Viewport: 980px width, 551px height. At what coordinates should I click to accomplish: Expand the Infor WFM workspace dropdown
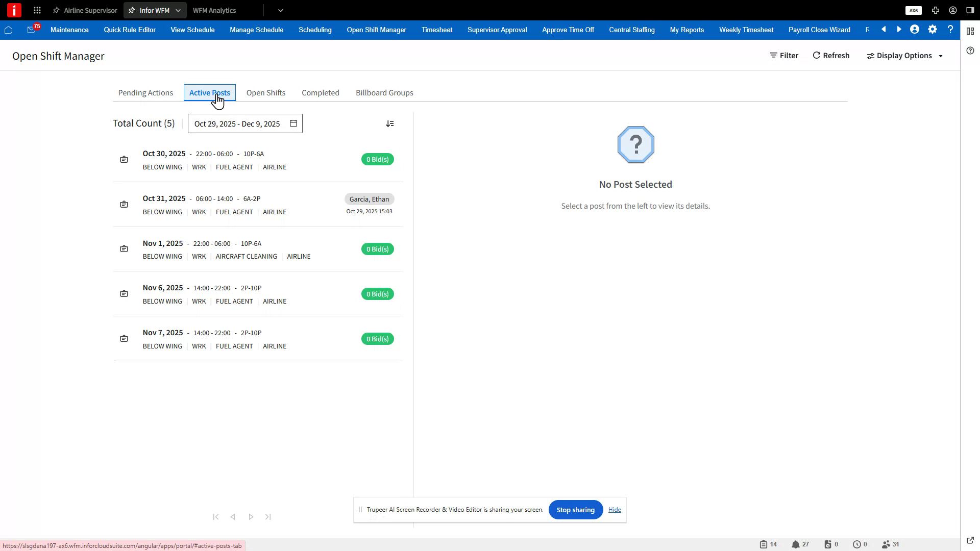coord(178,10)
